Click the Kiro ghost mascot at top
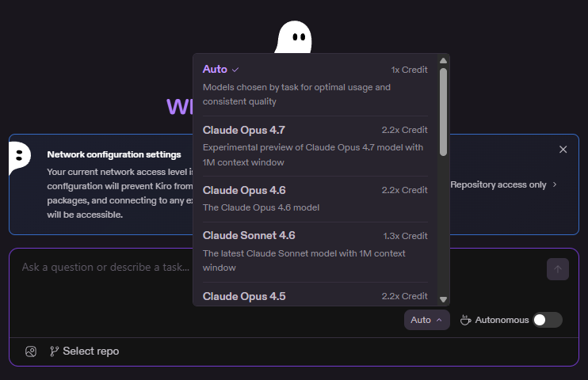 tap(294, 36)
